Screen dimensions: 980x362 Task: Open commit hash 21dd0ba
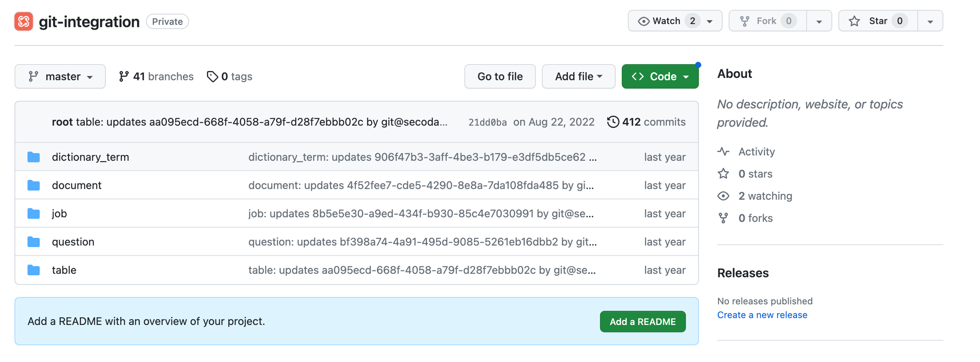point(487,123)
